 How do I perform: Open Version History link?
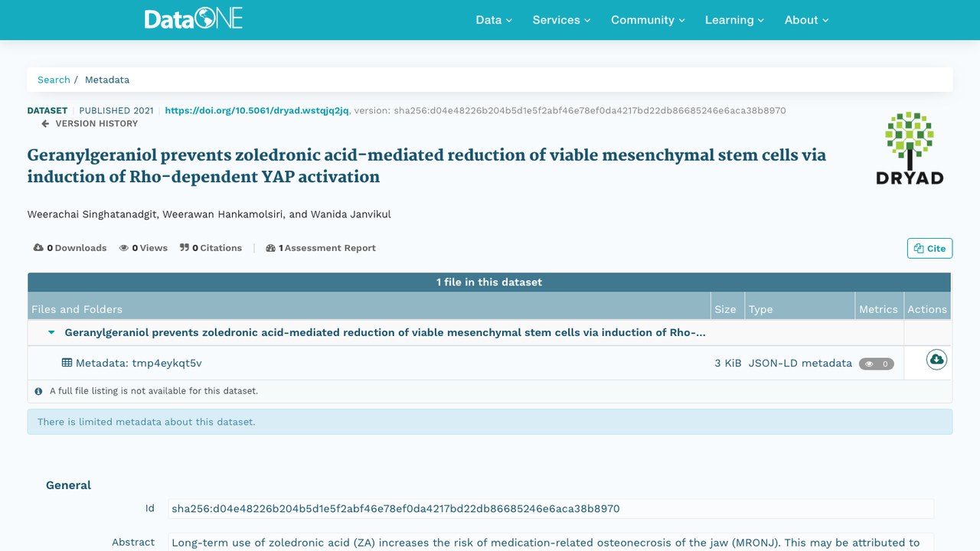pyautogui.click(x=96, y=123)
